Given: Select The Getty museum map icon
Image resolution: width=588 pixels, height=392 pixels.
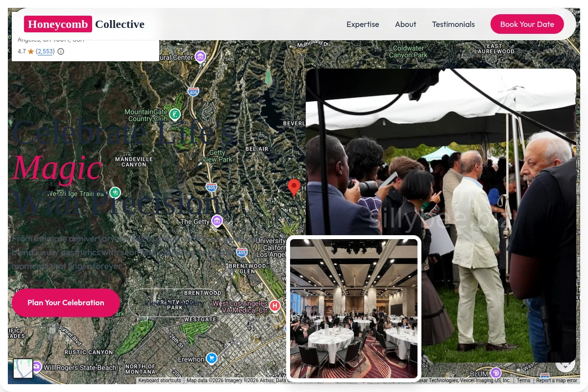Looking at the screenshot, I should click(217, 221).
